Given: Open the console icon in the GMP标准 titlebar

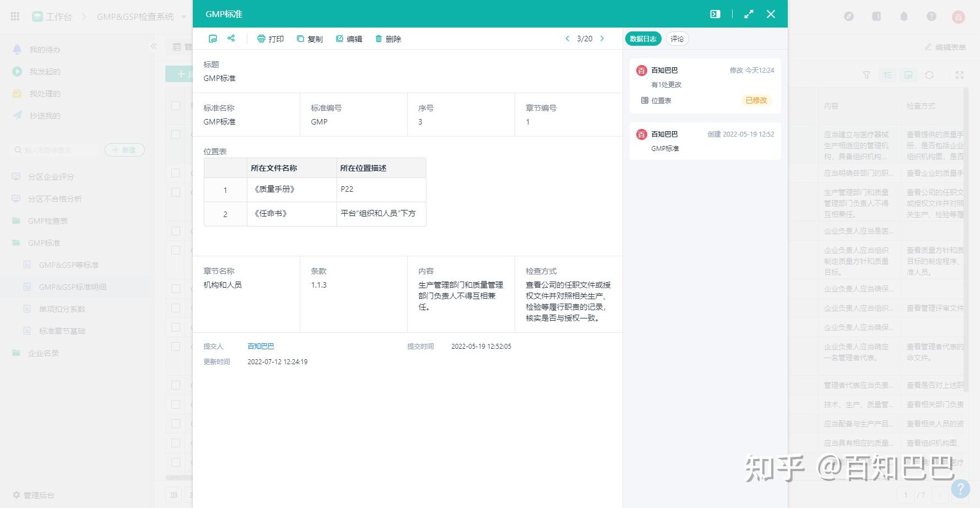Looking at the screenshot, I should pyautogui.click(x=715, y=14).
